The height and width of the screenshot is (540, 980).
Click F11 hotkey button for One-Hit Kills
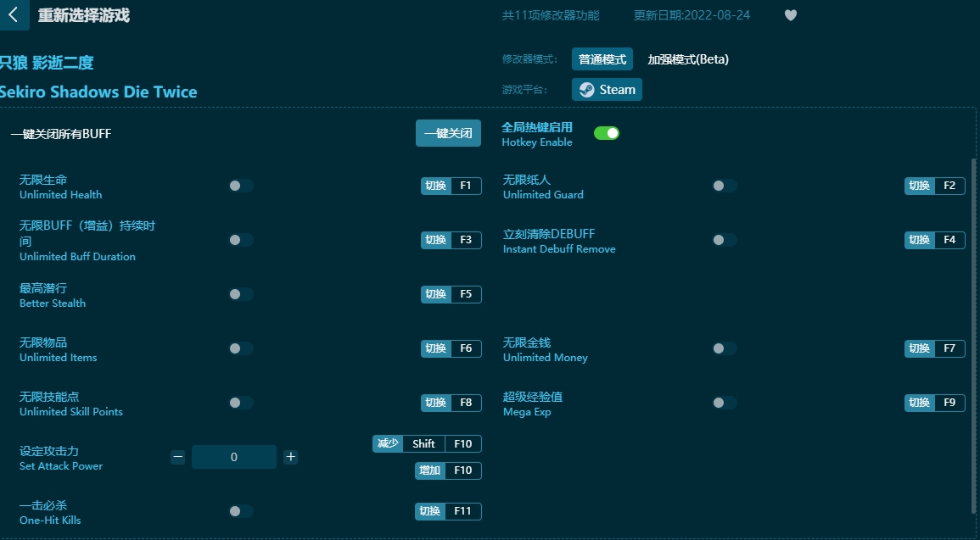[x=448, y=511]
